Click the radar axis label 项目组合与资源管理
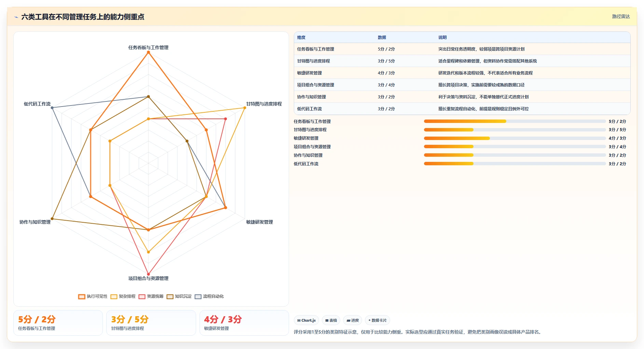Image resolution: width=644 pixels, height=349 pixels. click(148, 278)
